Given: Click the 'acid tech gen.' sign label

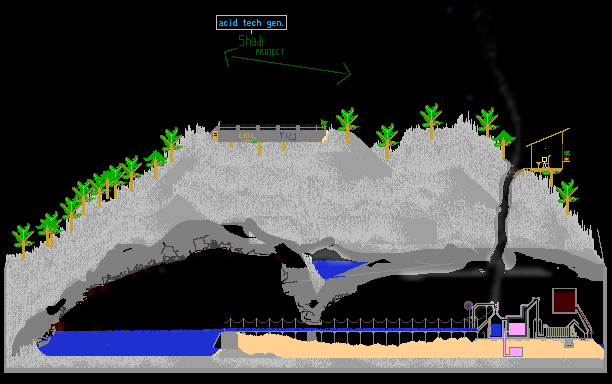Looking at the screenshot, I should (251, 23).
